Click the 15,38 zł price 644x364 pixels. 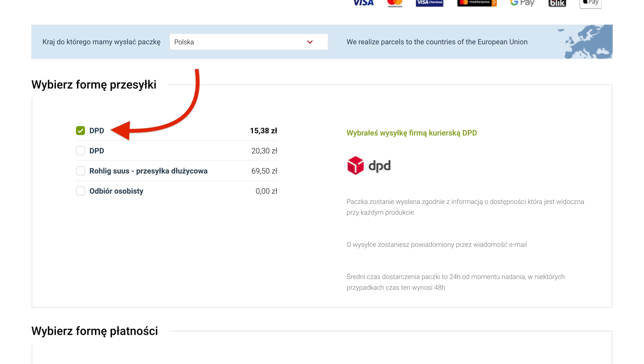263,131
